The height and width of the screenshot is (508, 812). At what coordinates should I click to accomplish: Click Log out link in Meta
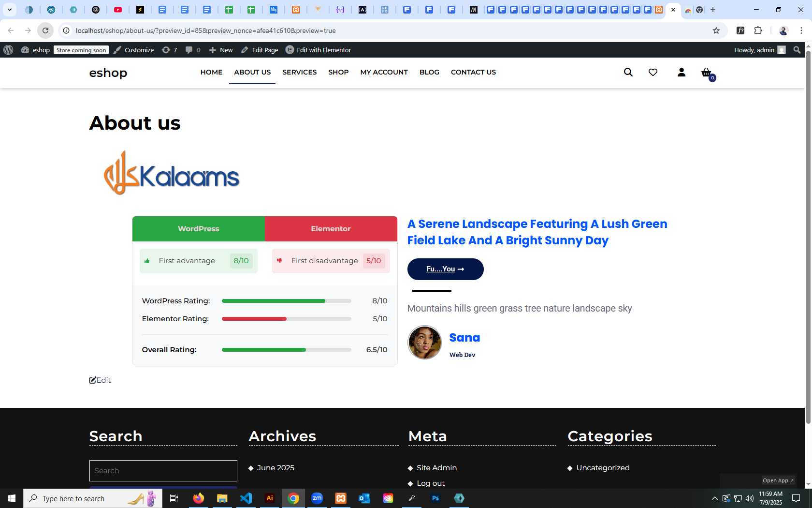click(431, 483)
